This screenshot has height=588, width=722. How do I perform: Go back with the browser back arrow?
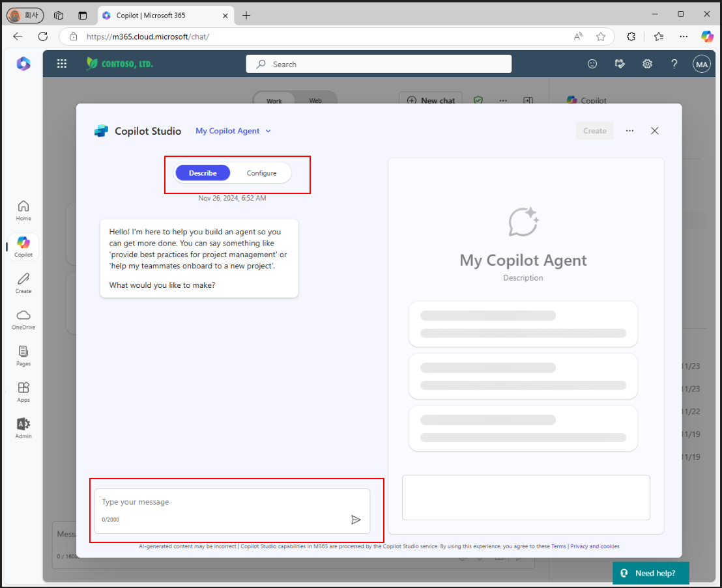pos(18,36)
